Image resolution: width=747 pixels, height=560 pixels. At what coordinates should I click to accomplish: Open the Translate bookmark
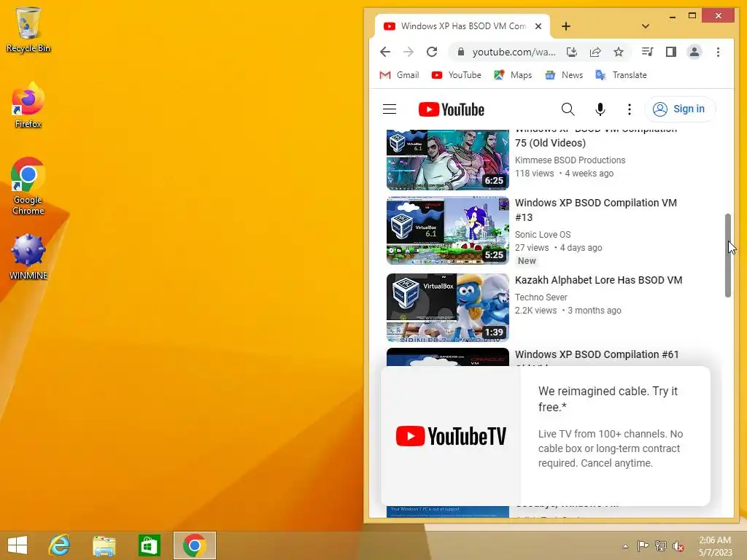tap(622, 75)
